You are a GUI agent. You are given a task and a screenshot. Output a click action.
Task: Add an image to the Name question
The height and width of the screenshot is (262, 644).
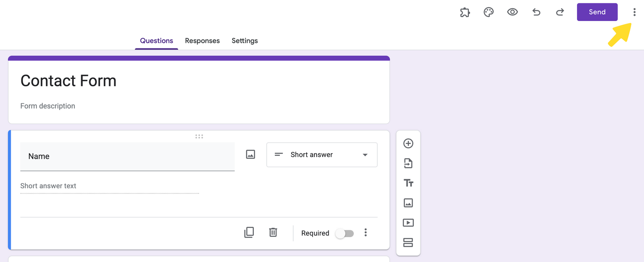point(250,154)
